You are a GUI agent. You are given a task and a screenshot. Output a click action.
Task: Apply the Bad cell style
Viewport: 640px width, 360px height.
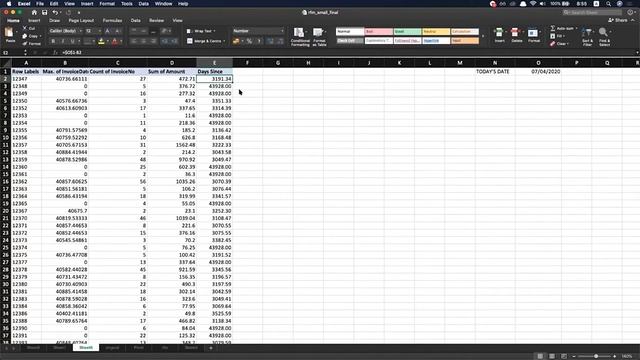378,31
